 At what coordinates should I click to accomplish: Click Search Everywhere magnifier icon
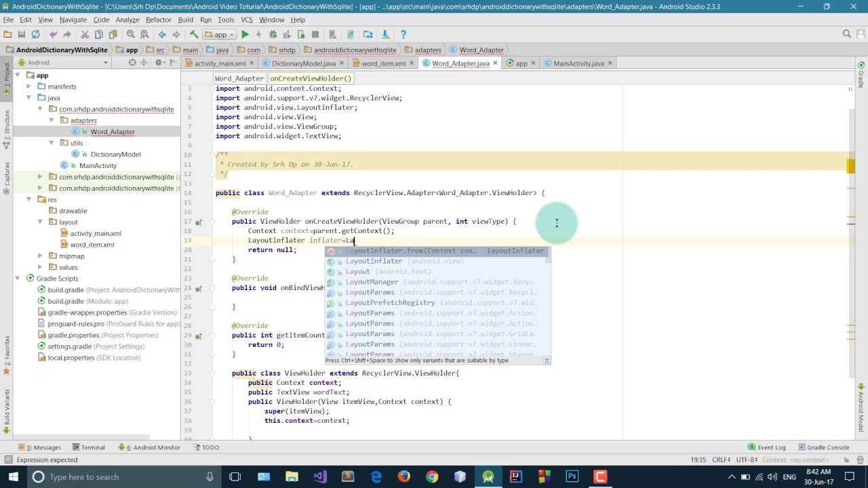[846, 34]
